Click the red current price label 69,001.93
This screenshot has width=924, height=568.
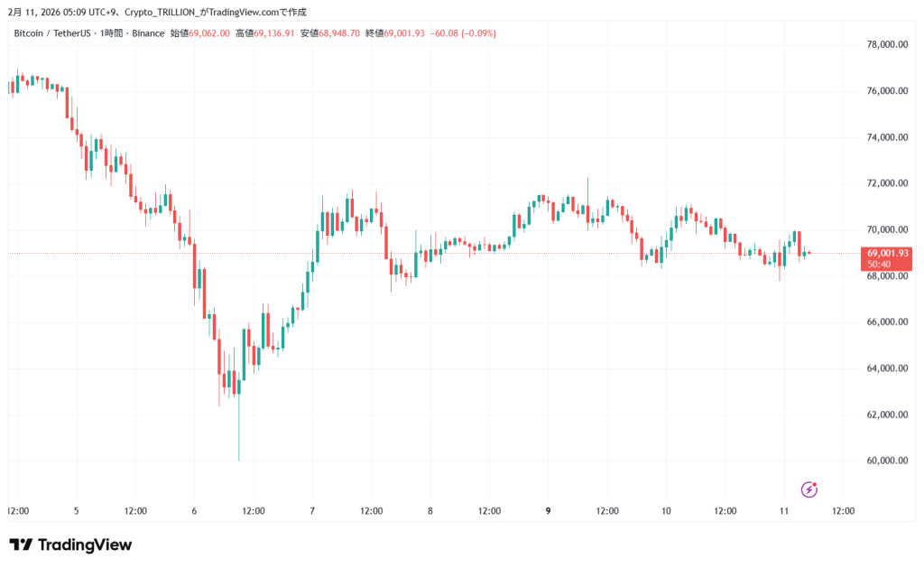[885, 253]
